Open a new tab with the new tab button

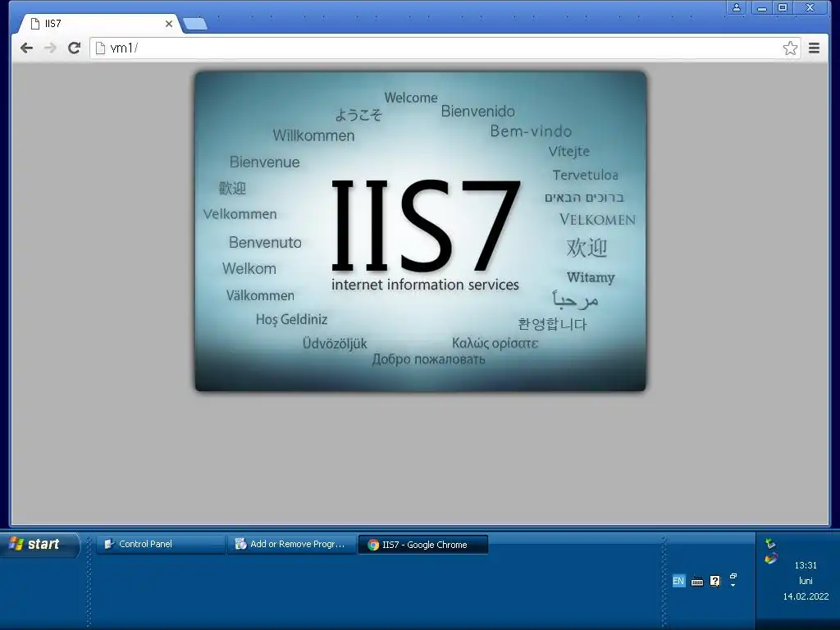(x=195, y=24)
